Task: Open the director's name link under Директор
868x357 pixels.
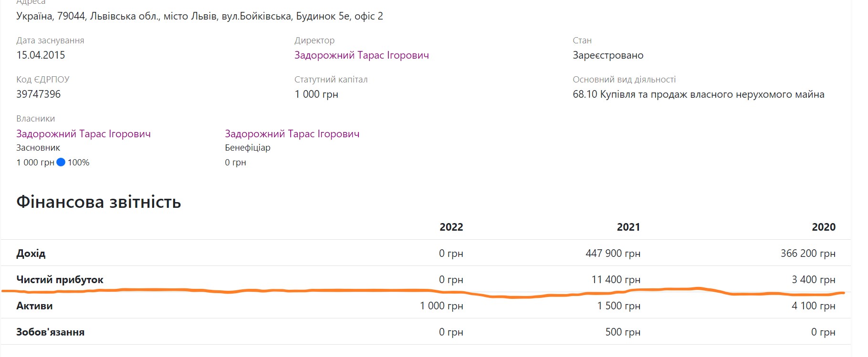Action: pyautogui.click(x=361, y=55)
